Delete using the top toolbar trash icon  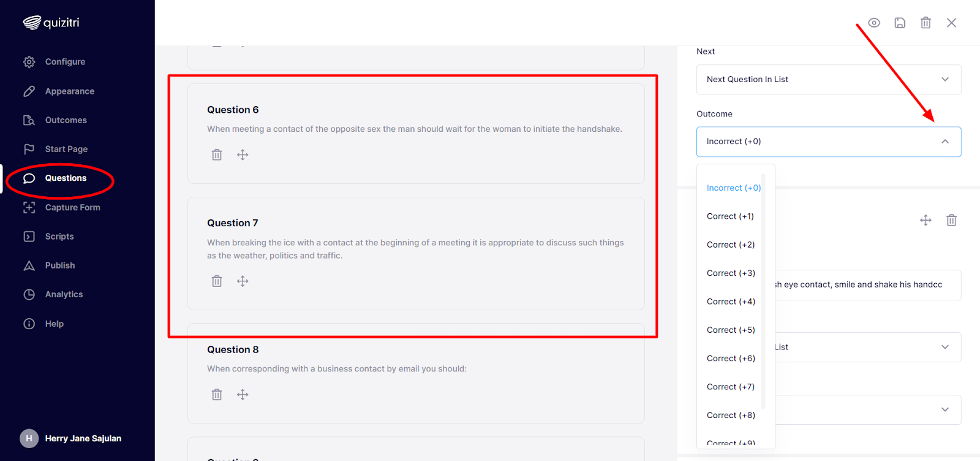(925, 23)
